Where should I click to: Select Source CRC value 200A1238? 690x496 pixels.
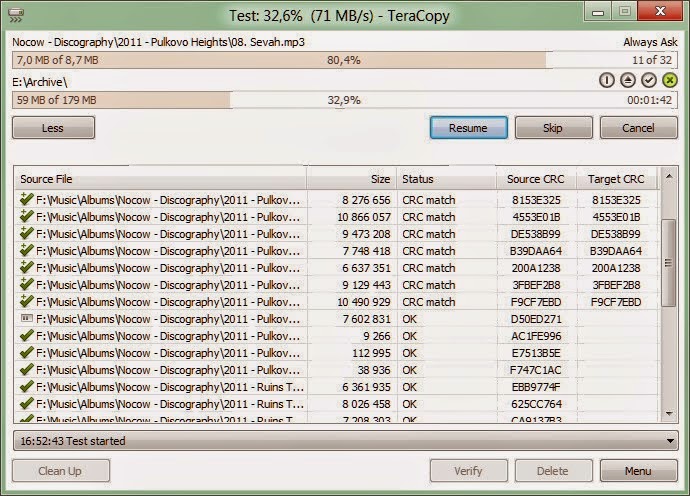[536, 268]
